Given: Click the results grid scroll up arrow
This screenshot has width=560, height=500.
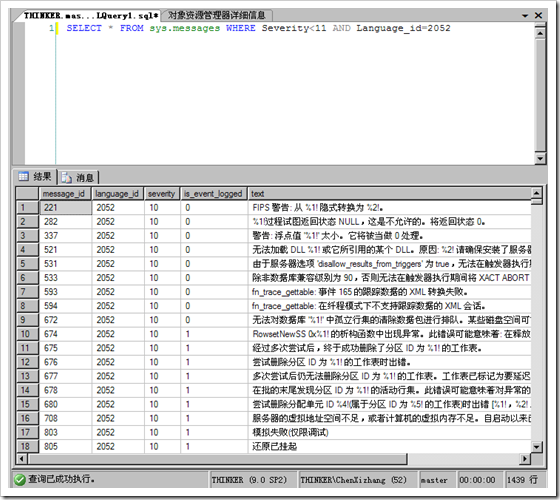Looking at the screenshot, I should (x=536, y=193).
